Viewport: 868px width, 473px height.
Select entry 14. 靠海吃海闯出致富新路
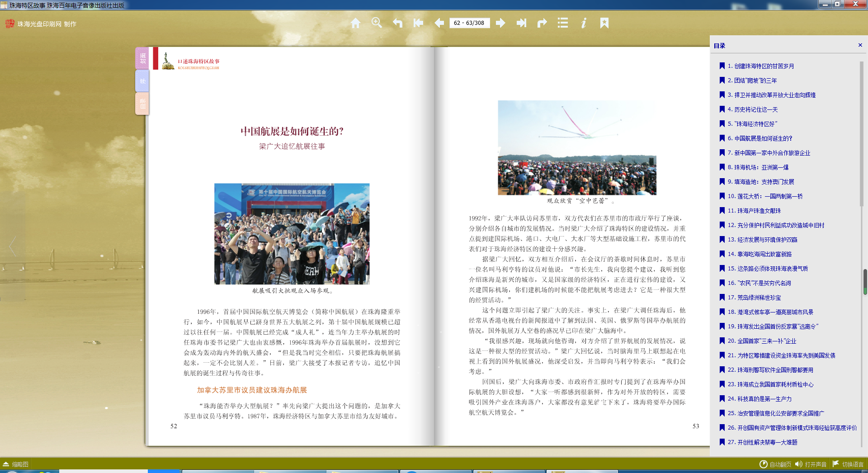click(760, 254)
